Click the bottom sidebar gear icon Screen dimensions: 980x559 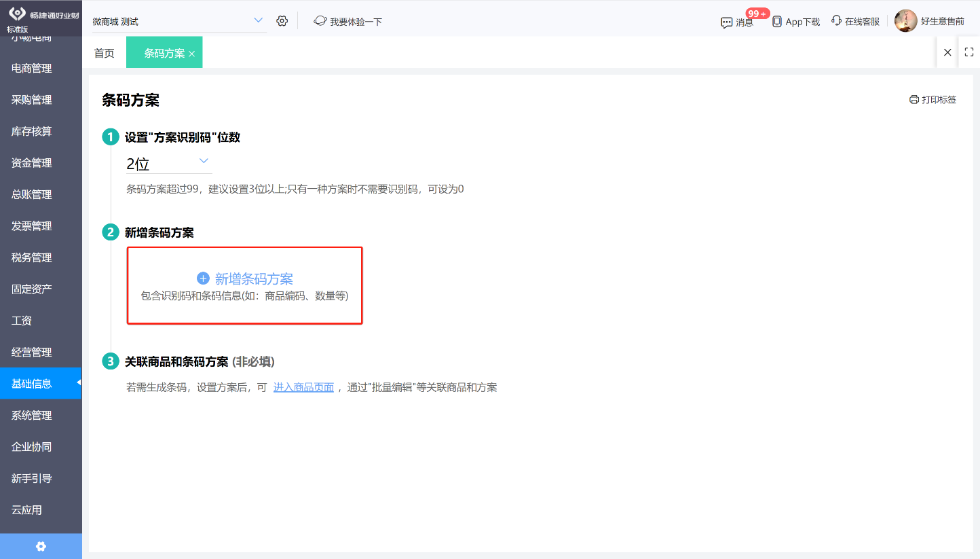pos(41,546)
